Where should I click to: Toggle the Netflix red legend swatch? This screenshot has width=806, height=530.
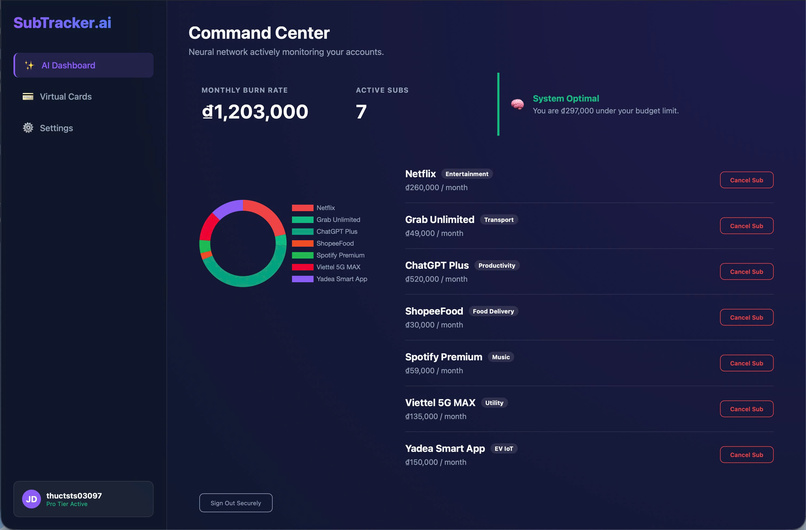(303, 208)
